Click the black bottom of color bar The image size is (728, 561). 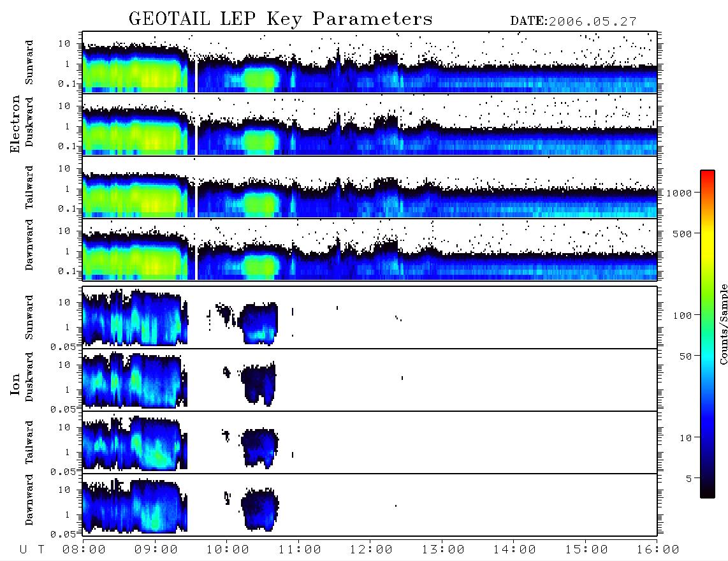tap(708, 493)
